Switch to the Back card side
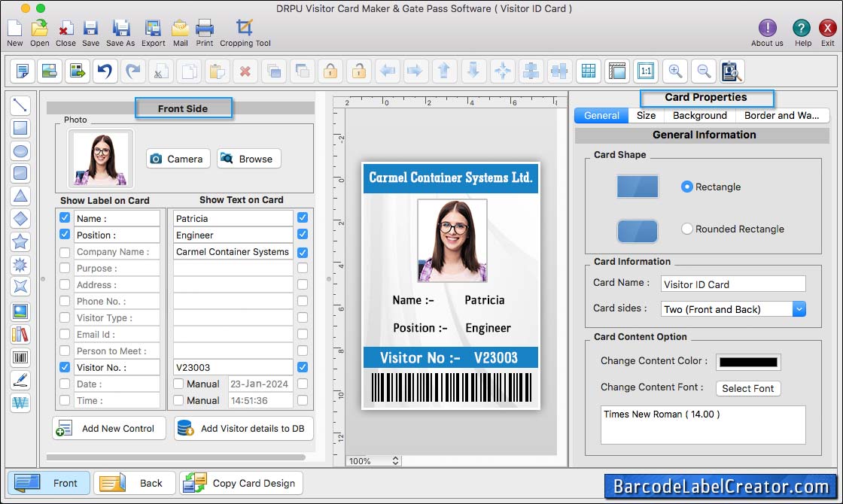The image size is (843, 504). (x=135, y=482)
